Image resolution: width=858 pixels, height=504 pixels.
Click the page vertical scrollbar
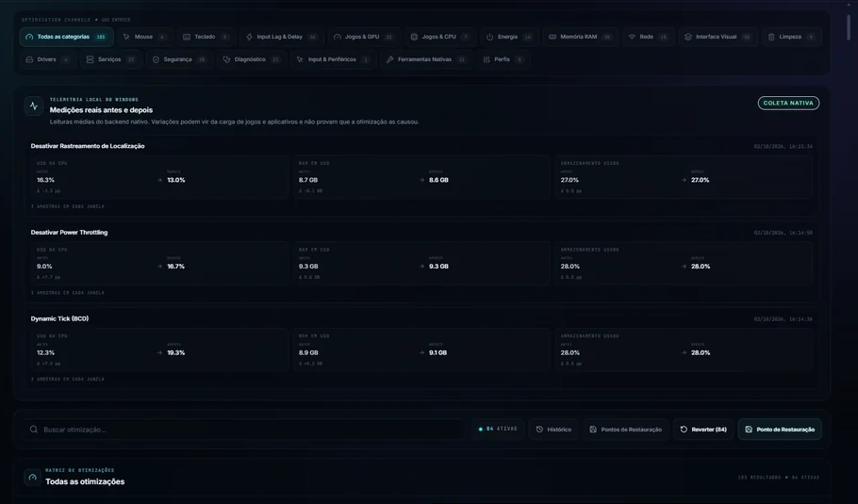pyautogui.click(x=849, y=26)
